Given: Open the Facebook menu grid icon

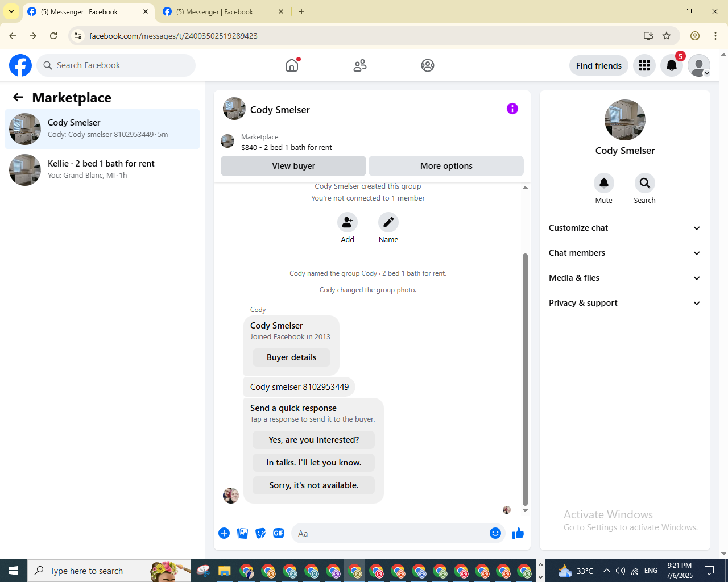Looking at the screenshot, I should pos(644,65).
